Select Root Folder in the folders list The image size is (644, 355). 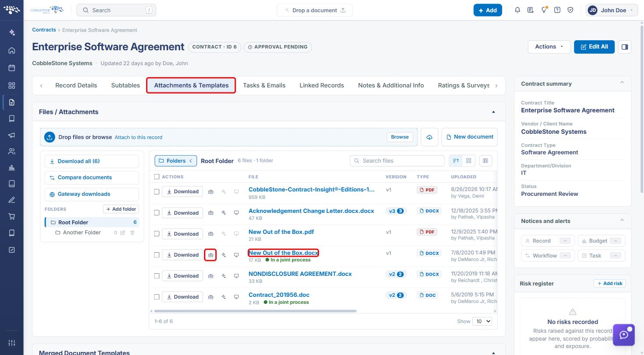(92, 222)
